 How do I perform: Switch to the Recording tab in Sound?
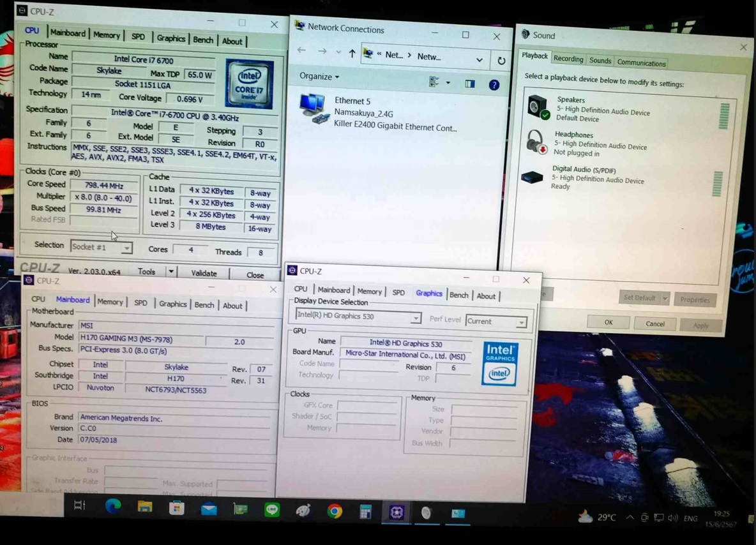(568, 58)
